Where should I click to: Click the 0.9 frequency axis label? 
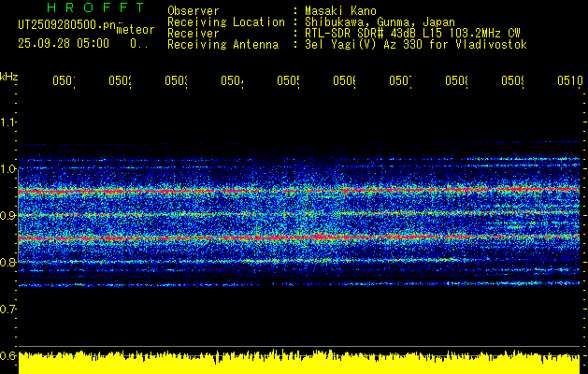click(x=7, y=215)
